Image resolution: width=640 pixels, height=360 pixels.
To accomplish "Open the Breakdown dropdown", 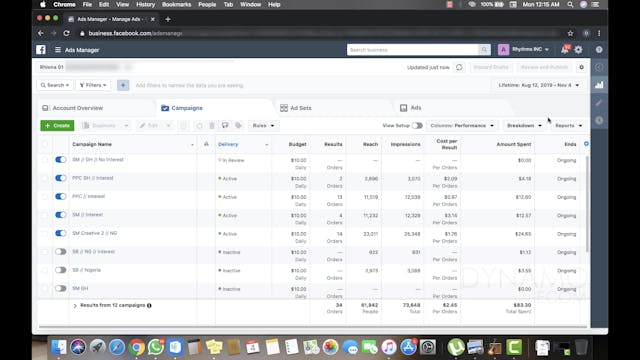I will [x=524, y=126].
